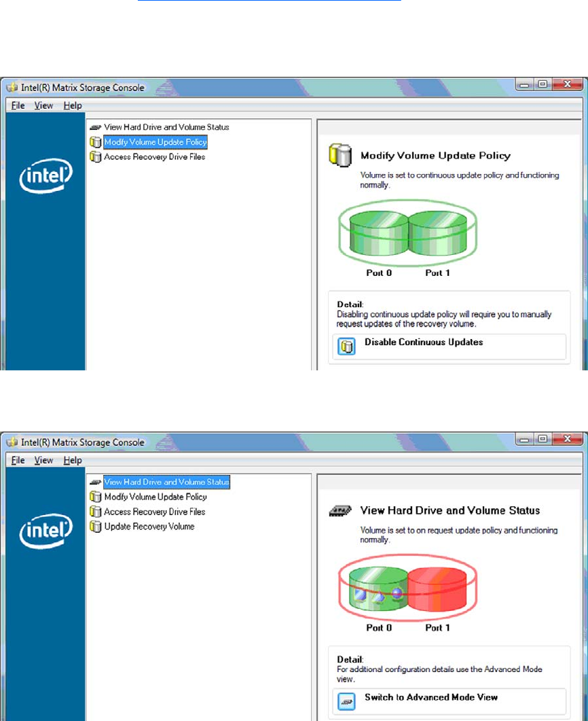The image size is (588, 721).
Task: Maximize the lower Matrix Storage Console window
Action: [x=543, y=439]
